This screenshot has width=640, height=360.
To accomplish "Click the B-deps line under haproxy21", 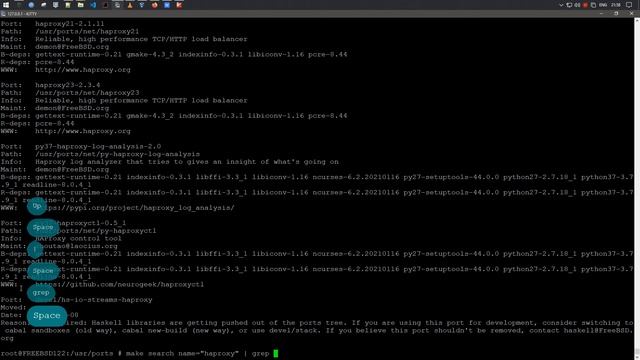I will pos(174,54).
